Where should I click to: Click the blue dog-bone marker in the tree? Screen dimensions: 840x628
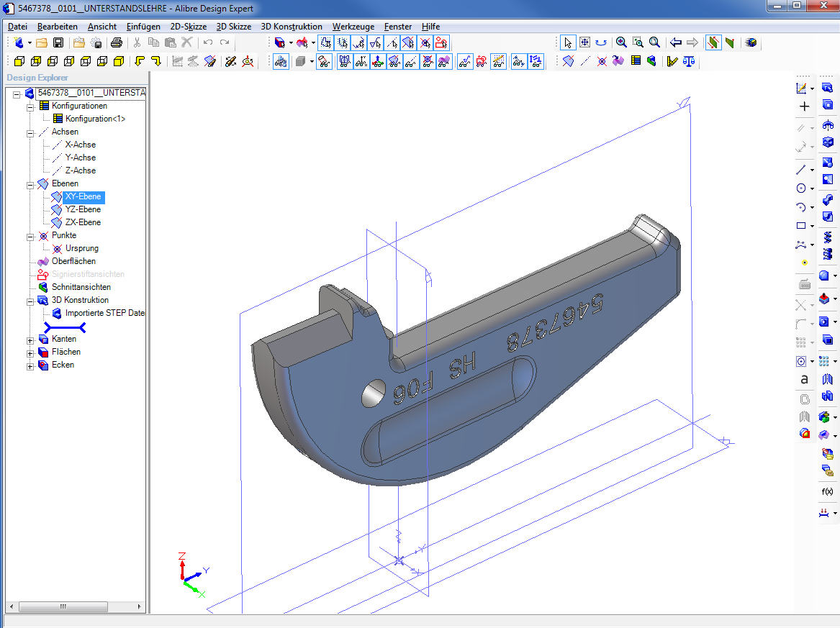pyautogui.click(x=65, y=327)
